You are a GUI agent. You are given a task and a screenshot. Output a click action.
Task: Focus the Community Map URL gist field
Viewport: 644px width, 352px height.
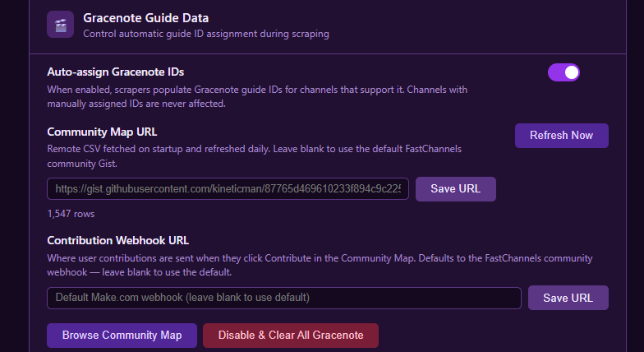click(228, 189)
